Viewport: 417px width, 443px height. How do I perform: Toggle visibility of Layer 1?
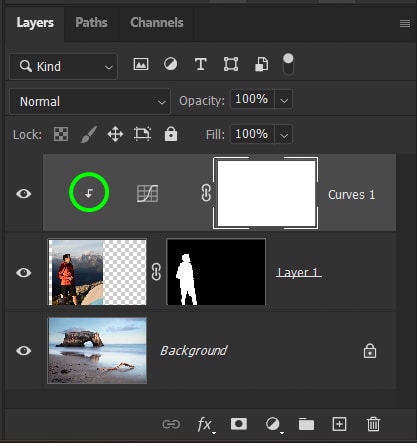pyautogui.click(x=24, y=273)
